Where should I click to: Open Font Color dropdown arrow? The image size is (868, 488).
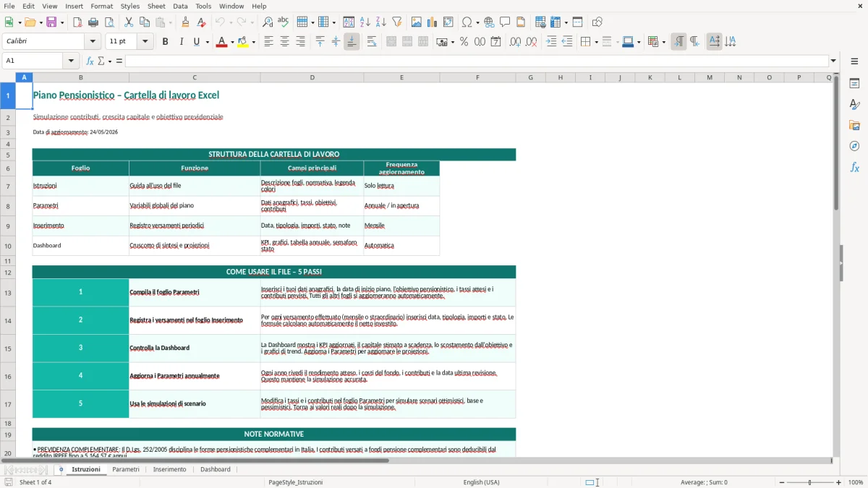click(232, 42)
